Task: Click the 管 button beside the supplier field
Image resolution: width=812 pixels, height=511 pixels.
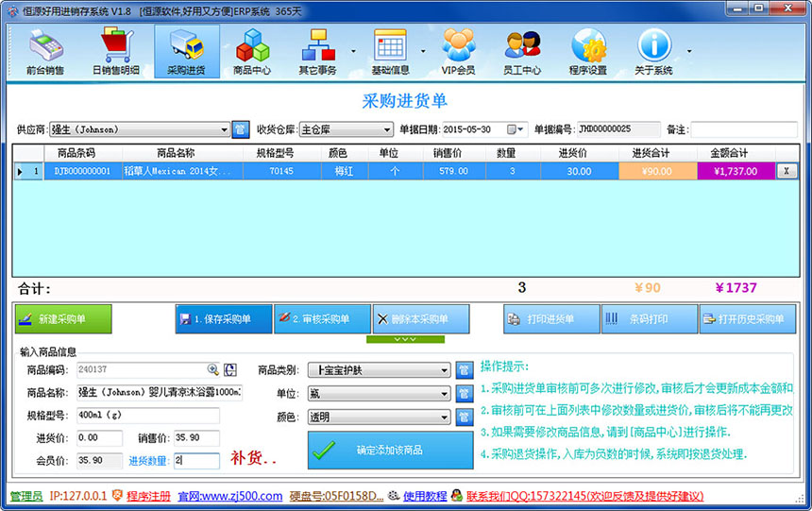Action: [x=241, y=129]
